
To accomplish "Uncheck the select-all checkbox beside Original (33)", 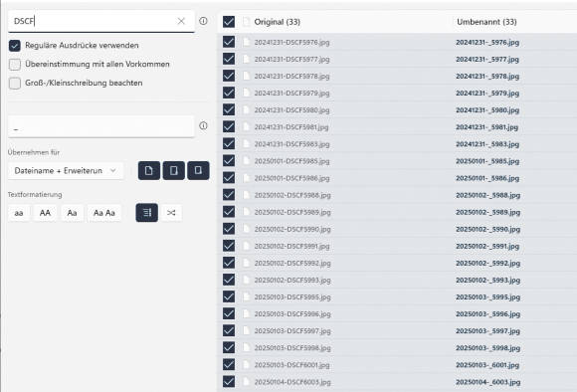I will click(x=229, y=22).
